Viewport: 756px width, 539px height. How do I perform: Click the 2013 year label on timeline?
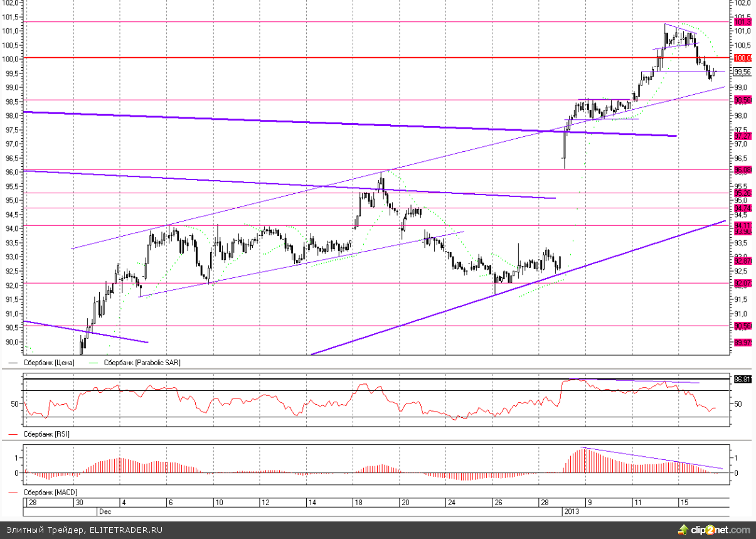tap(571, 511)
